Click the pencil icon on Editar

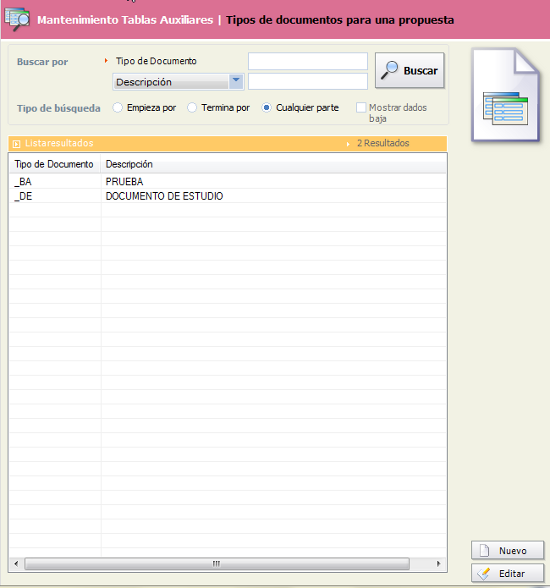(x=484, y=573)
